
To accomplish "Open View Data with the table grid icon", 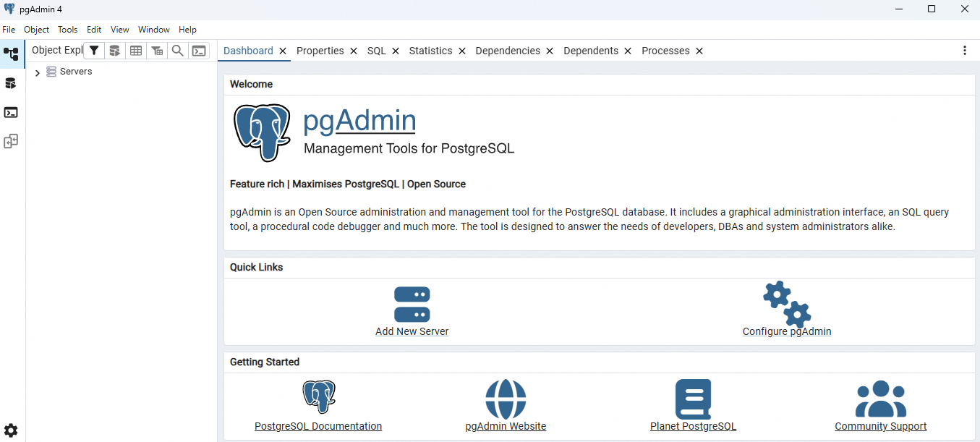I will [x=136, y=50].
